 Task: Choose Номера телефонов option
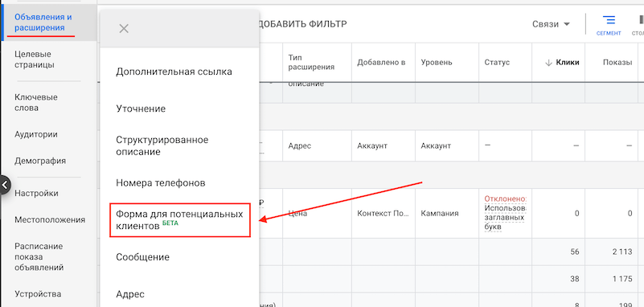(x=161, y=182)
